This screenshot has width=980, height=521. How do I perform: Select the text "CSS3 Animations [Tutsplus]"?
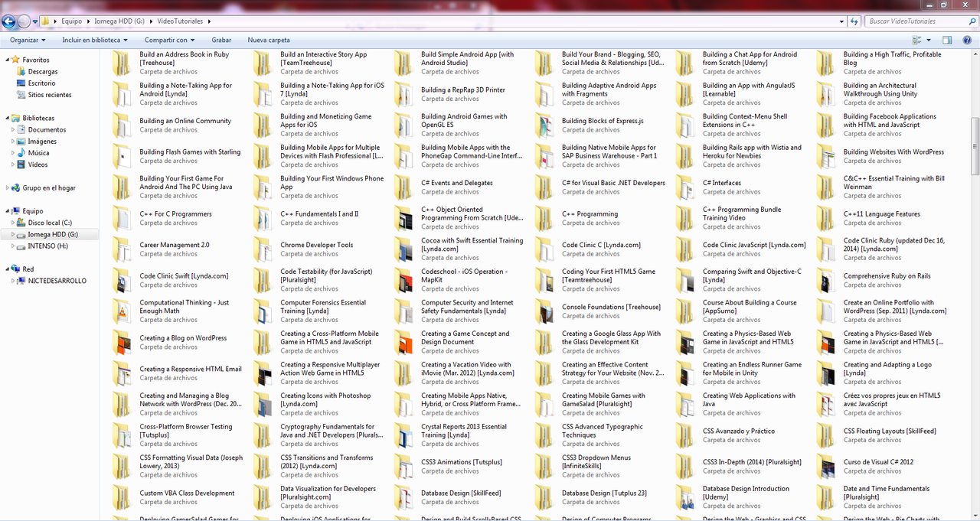click(x=462, y=462)
